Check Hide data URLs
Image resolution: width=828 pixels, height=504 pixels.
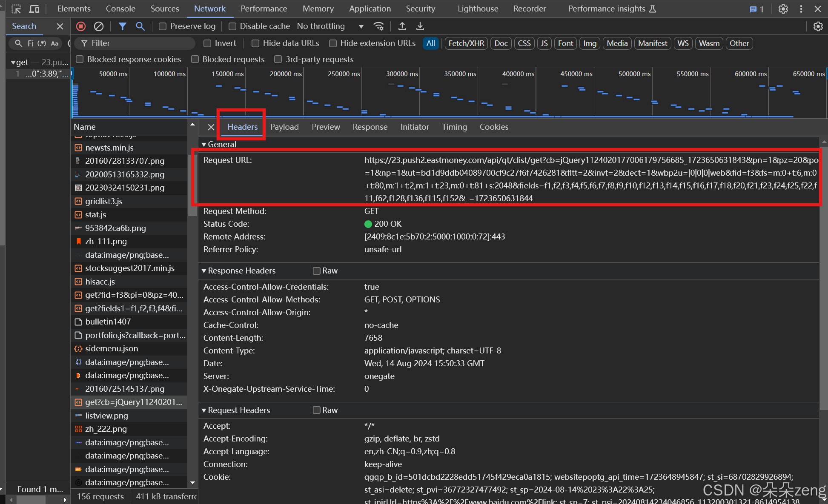255,43
